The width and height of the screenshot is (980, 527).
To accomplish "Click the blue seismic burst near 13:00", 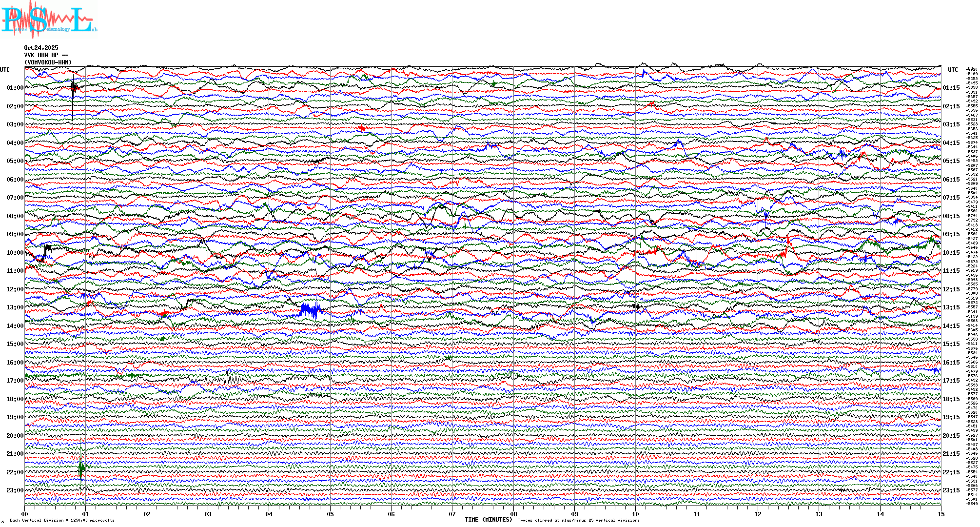I will tap(310, 310).
